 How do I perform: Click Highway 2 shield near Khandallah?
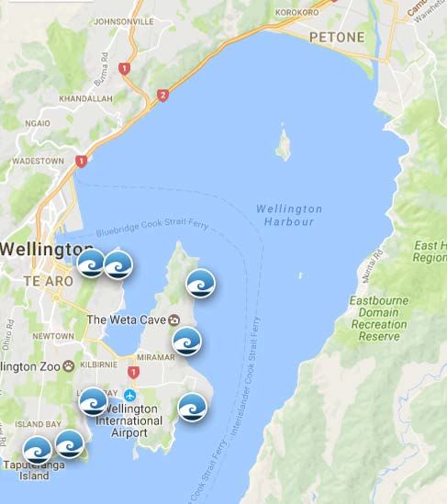point(163,95)
